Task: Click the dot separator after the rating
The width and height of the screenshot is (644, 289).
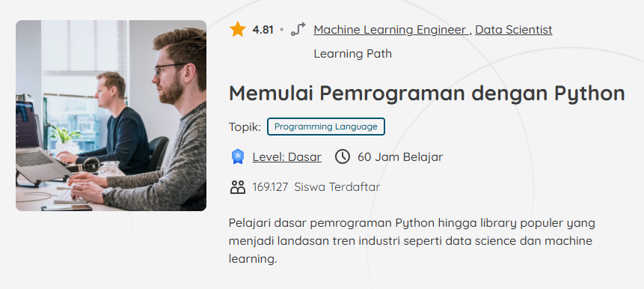Action: tap(282, 30)
